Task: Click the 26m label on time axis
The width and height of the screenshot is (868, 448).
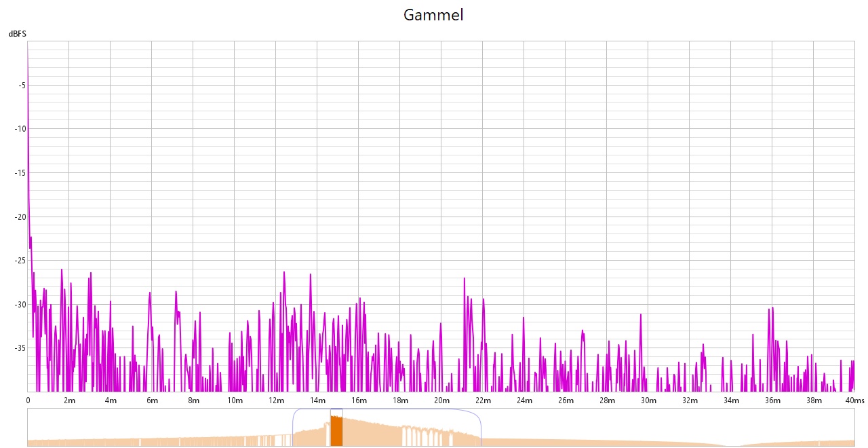Action: [x=566, y=400]
